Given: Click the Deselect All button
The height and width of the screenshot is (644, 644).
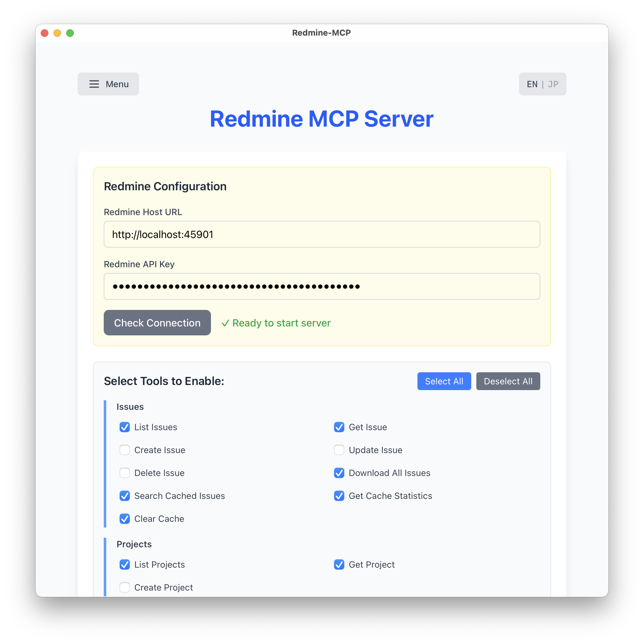Looking at the screenshot, I should pyautogui.click(x=508, y=381).
